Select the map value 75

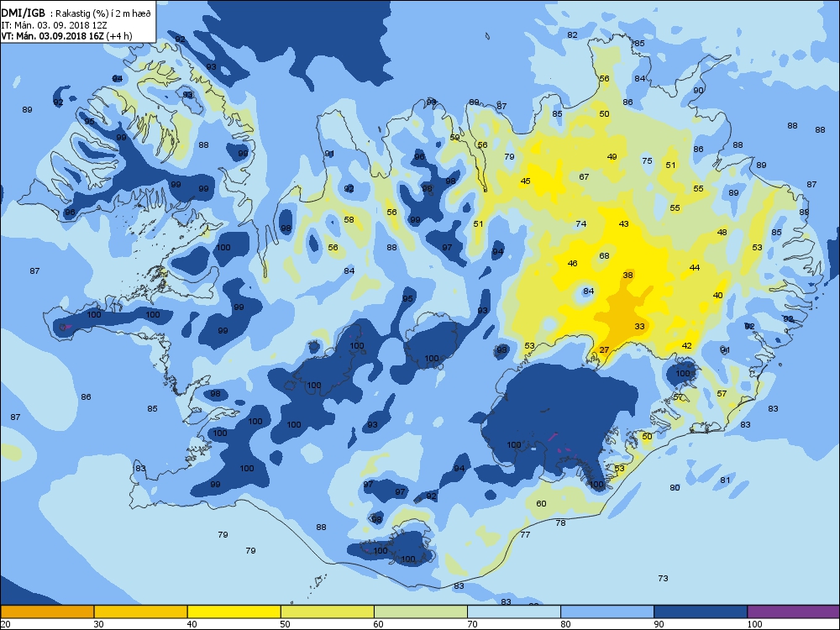click(x=647, y=160)
